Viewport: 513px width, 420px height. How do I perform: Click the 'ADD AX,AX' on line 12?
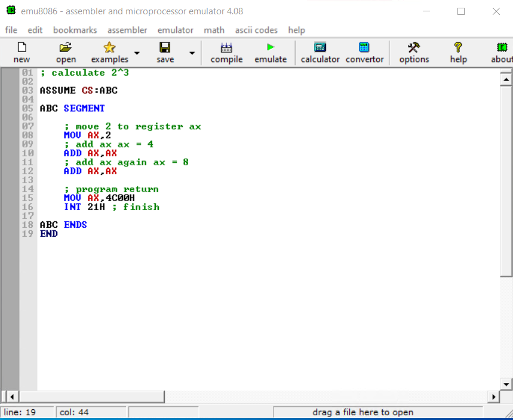[90, 171]
